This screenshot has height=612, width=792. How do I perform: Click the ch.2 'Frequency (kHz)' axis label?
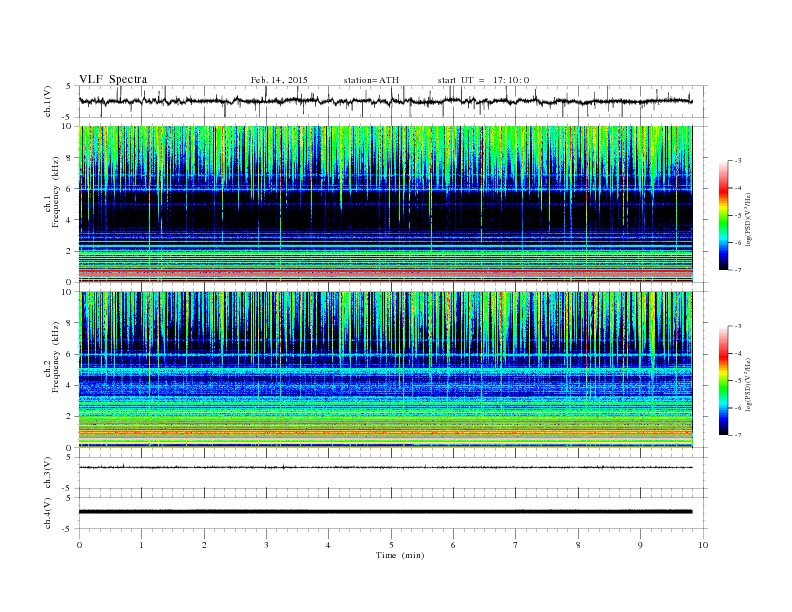pyautogui.click(x=55, y=356)
